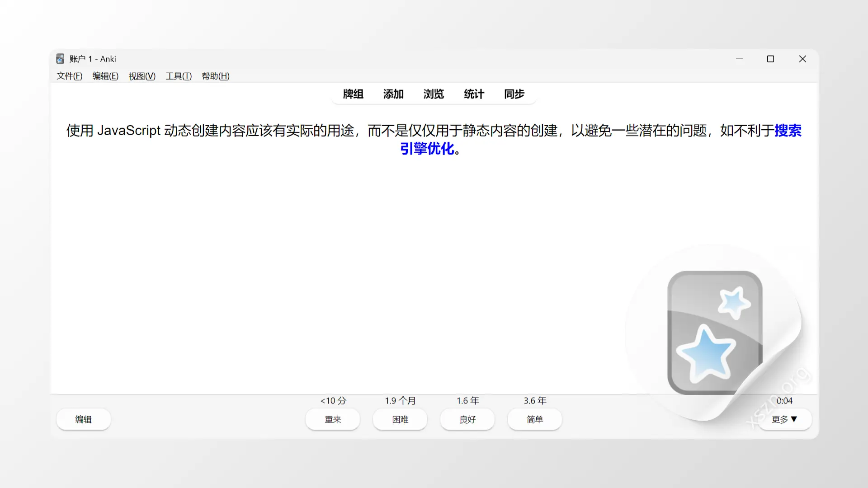Close the Anki window
868x488 pixels.
[x=802, y=59]
